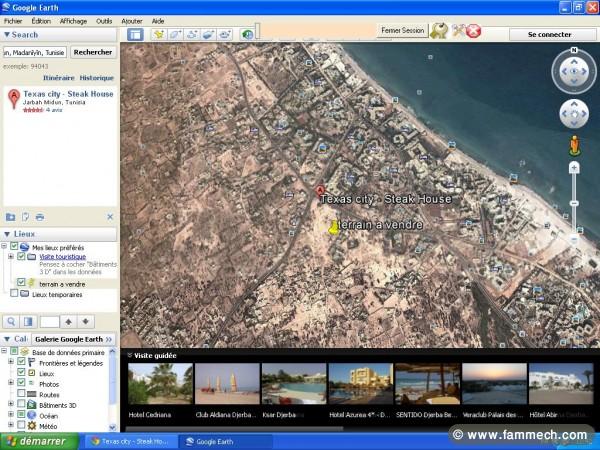Click the new folder icon under search results
The image size is (600, 450).
(11, 217)
